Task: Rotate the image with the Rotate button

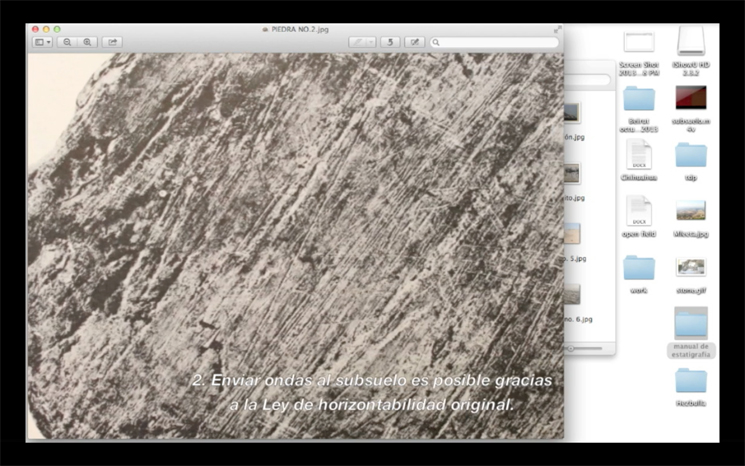Action: (x=390, y=42)
